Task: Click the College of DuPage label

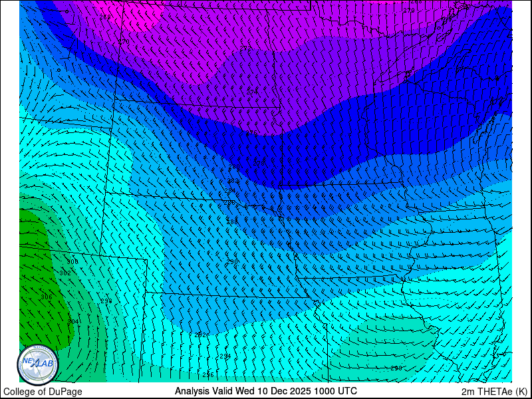Action: [x=43, y=392]
